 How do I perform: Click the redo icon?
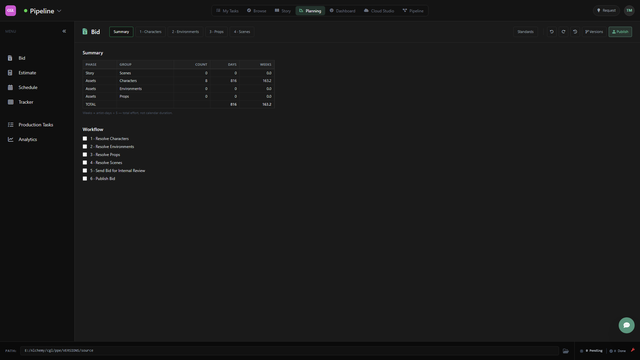tap(563, 31)
